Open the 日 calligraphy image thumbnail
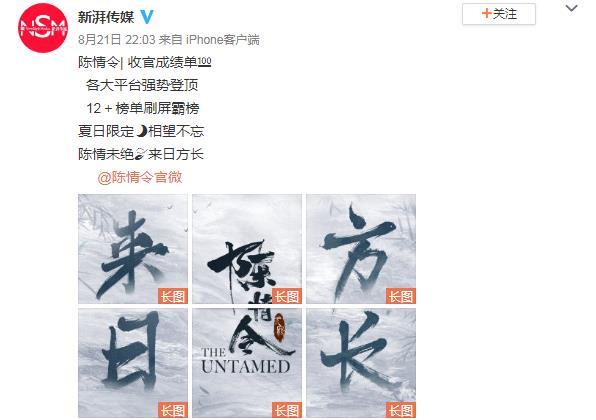The height and width of the screenshot is (420, 596). click(133, 363)
